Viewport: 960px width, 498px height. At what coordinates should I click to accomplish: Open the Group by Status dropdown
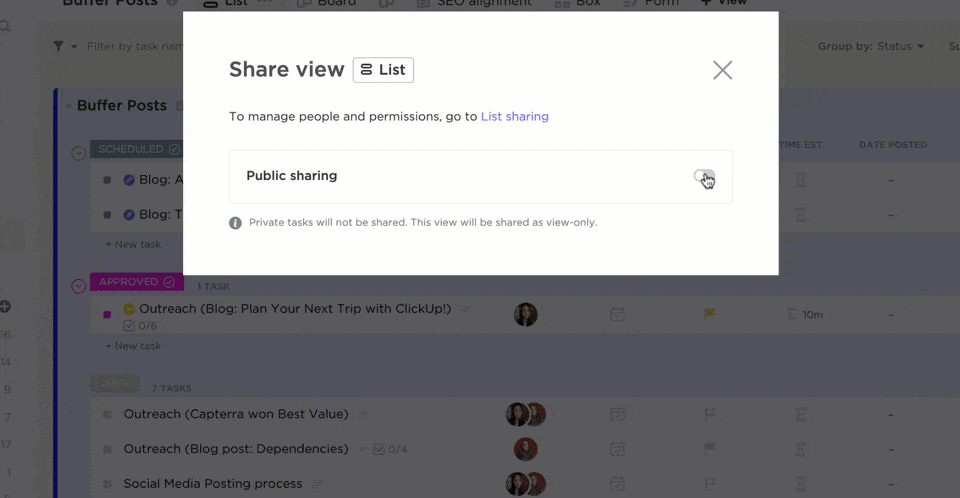tap(871, 46)
